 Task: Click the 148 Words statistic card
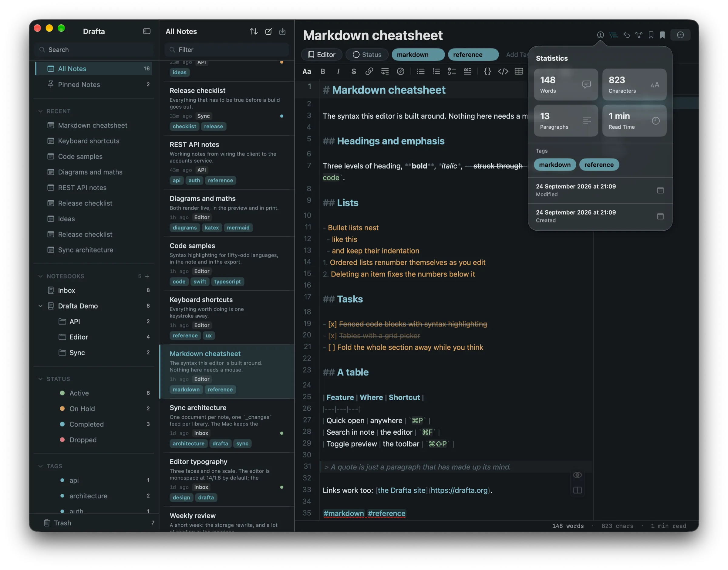pyautogui.click(x=566, y=85)
